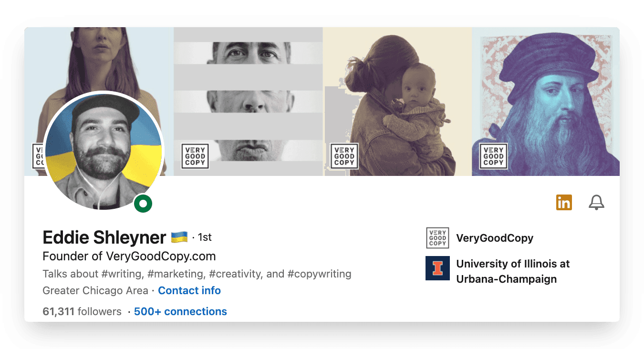Open Eddie Shleyner's profile photo
The height and width of the screenshot is (349, 644).
coord(104,151)
